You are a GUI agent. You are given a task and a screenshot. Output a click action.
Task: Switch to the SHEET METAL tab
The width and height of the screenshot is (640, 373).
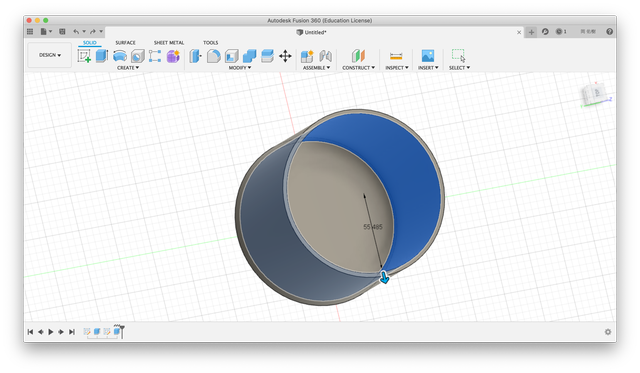pos(169,42)
